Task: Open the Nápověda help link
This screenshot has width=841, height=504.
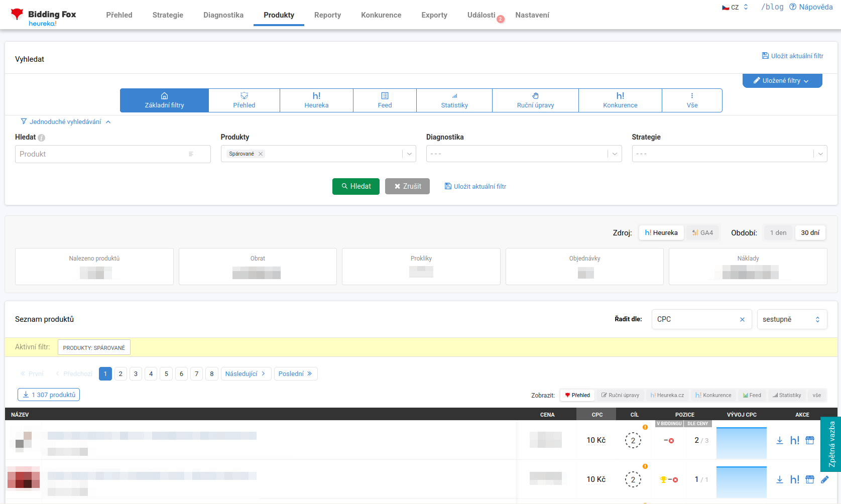Action: point(811,7)
